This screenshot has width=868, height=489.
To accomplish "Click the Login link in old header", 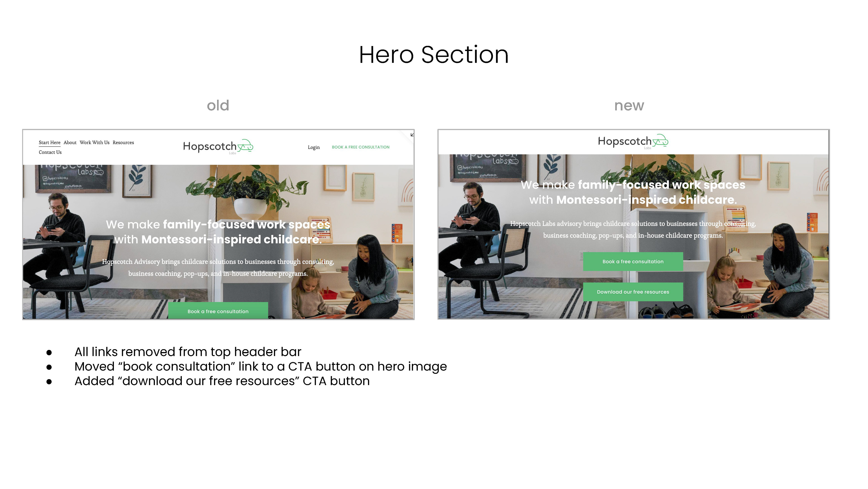I will (314, 147).
